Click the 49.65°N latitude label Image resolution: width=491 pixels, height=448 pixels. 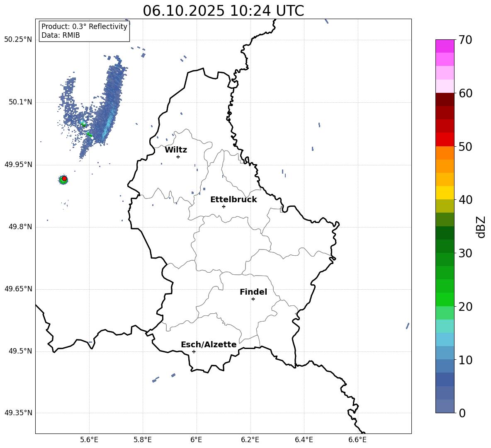[x=18, y=289]
